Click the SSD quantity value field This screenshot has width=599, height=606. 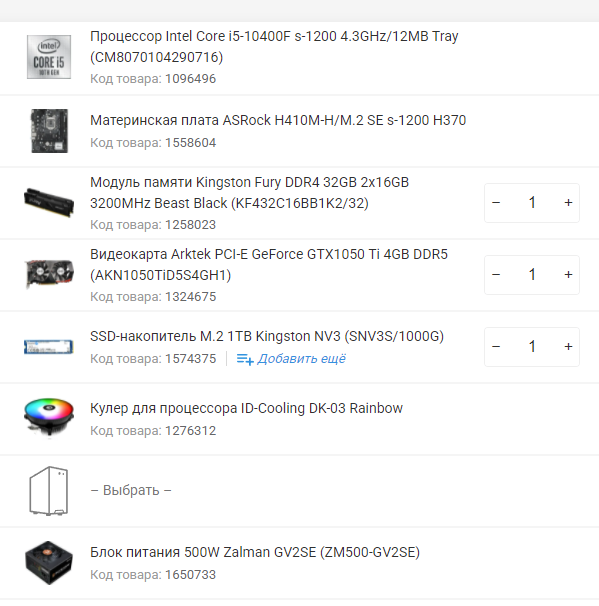pyautogui.click(x=532, y=346)
